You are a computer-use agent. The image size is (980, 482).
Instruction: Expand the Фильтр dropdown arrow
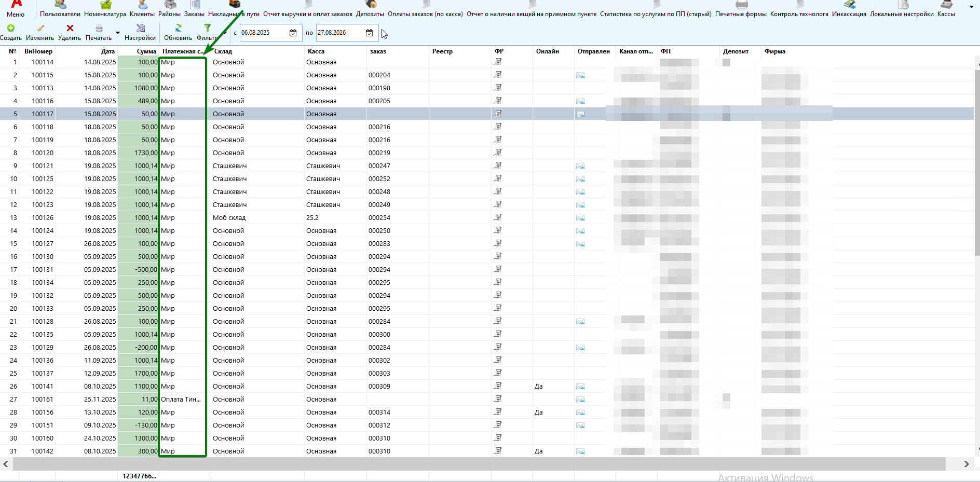coord(225,33)
